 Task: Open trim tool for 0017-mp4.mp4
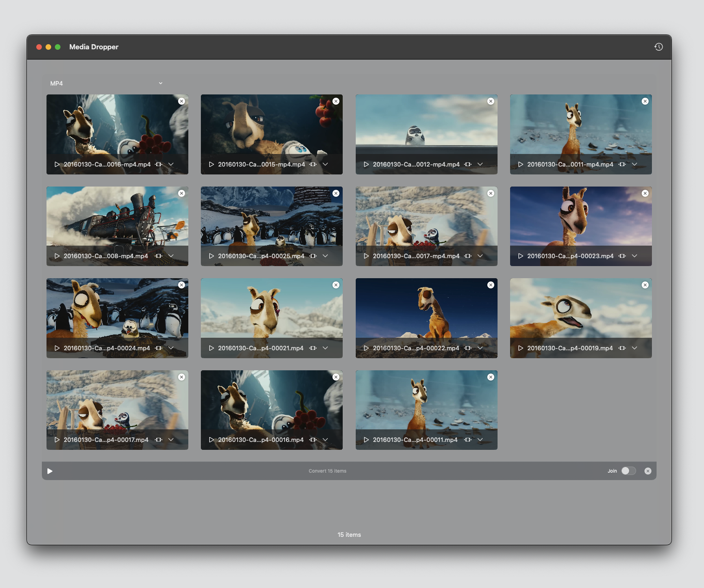[468, 256]
